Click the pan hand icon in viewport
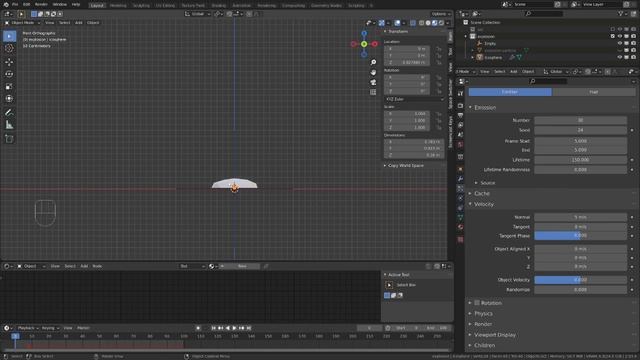The width and height of the screenshot is (640, 360). 373,72
